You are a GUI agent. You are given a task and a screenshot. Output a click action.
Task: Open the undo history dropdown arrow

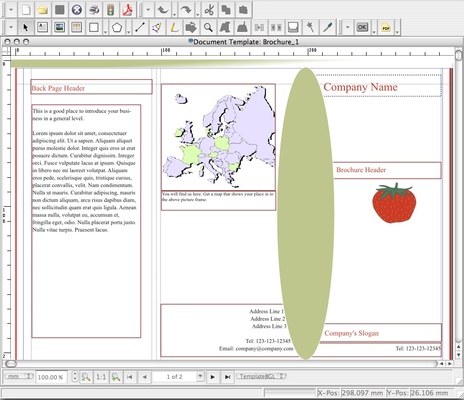tap(174, 15)
